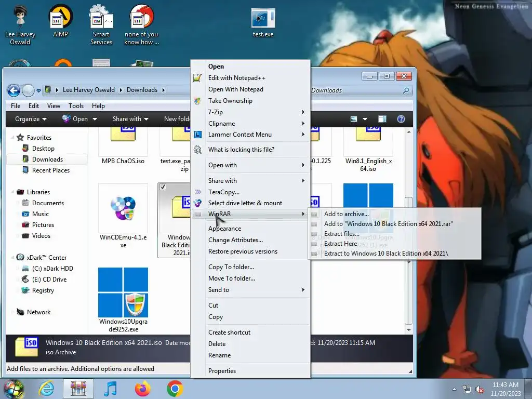The width and height of the screenshot is (532, 399).
Task: Open the Documents library
Action: coord(48,203)
